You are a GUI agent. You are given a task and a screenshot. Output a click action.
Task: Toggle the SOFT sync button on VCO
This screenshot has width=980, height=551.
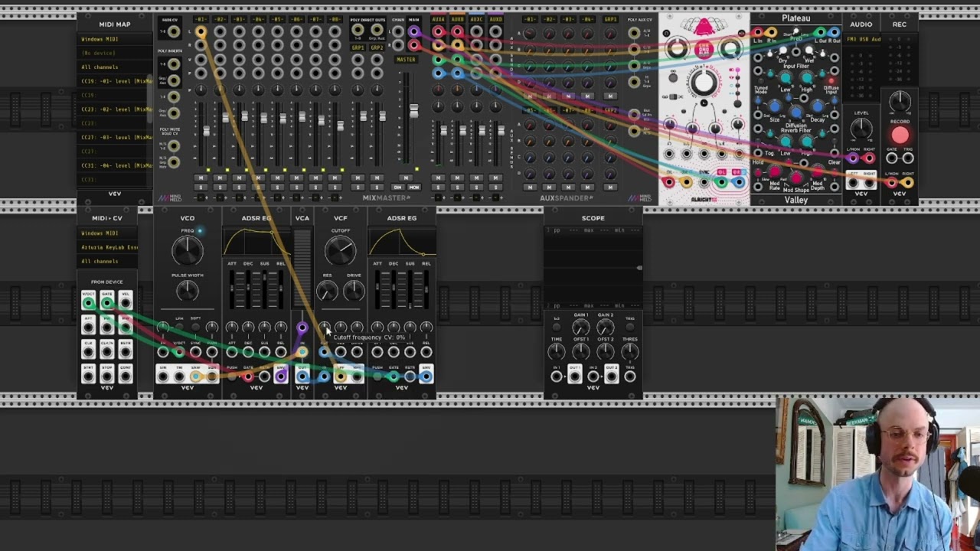tap(195, 327)
